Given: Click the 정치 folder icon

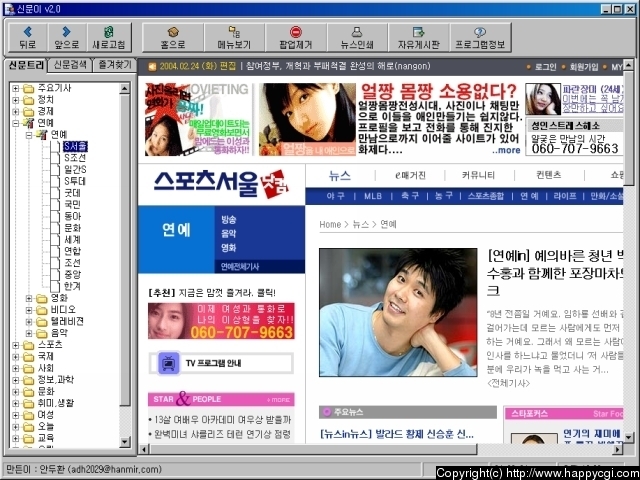Looking at the screenshot, I should (28, 100).
